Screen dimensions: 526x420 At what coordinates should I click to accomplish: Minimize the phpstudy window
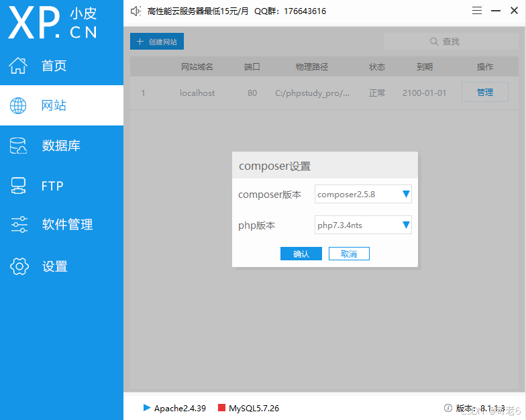point(495,11)
